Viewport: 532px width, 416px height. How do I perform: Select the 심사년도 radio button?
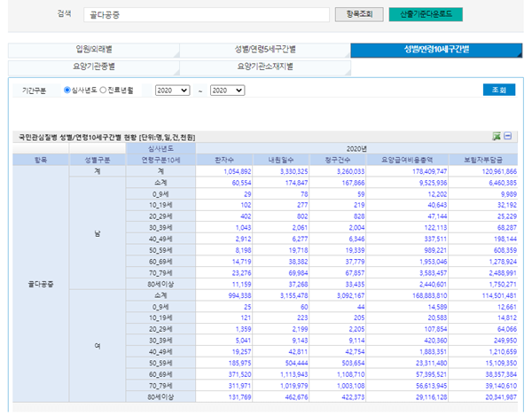point(66,90)
